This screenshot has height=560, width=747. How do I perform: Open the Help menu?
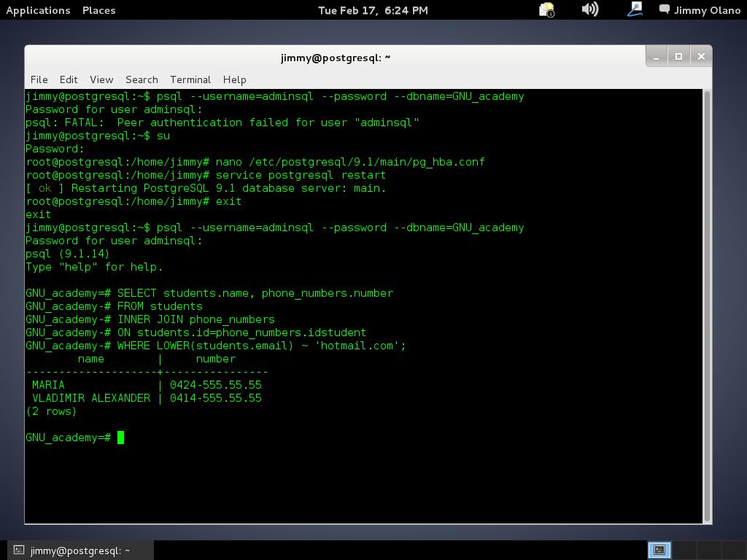coord(234,79)
